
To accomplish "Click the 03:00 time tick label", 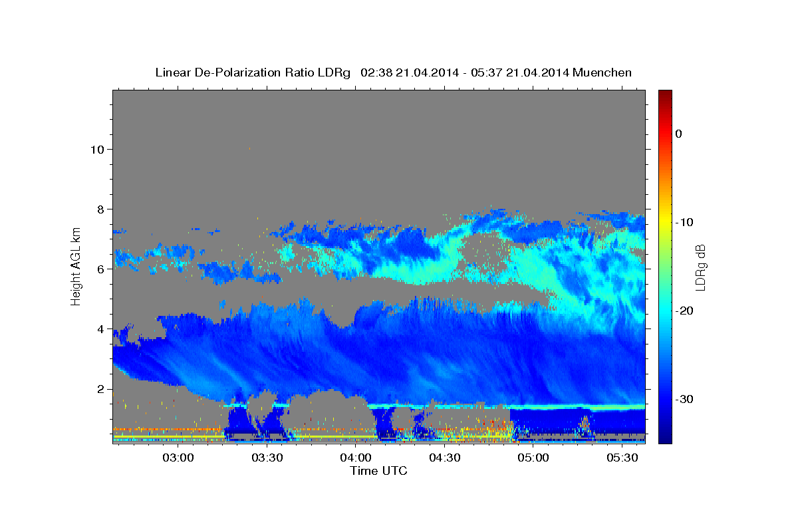I will click(178, 458).
